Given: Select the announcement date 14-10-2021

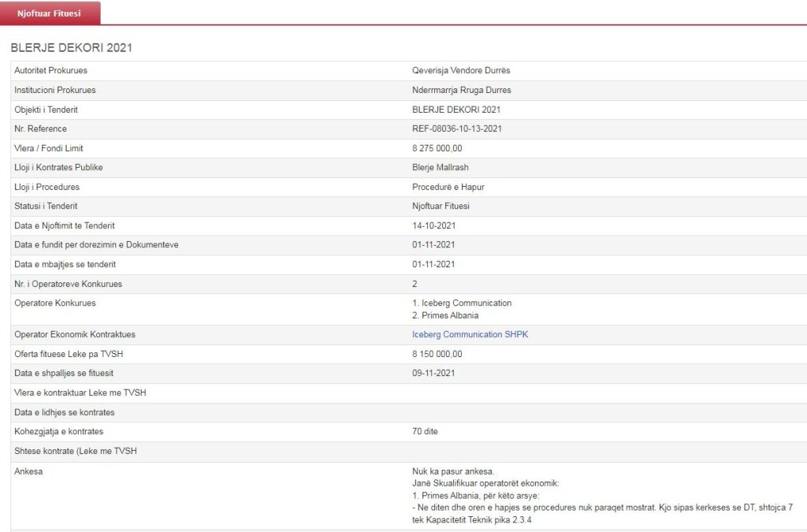Looking at the screenshot, I should 433,225.
